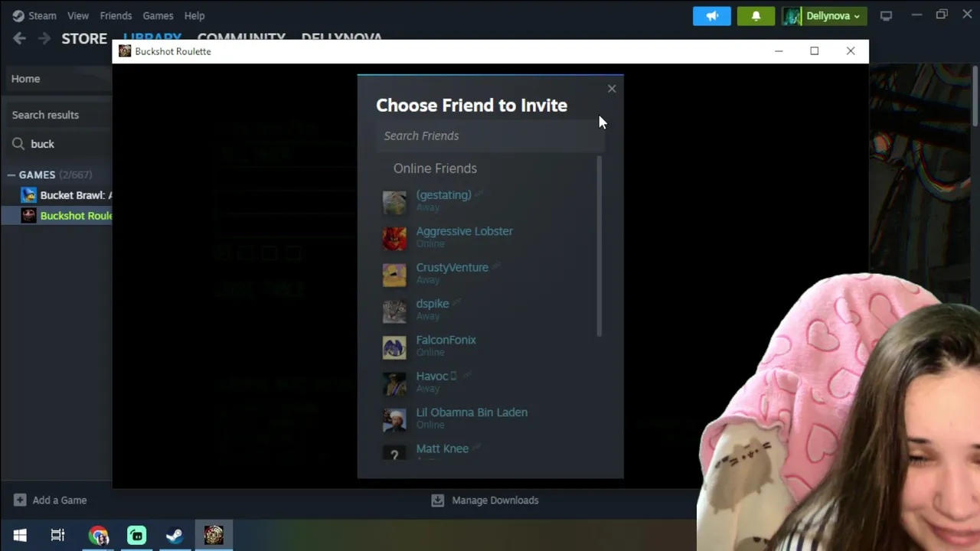Screen dimensions: 980x551
Task: Click the Steam announcements megaphone icon
Action: 712,16
